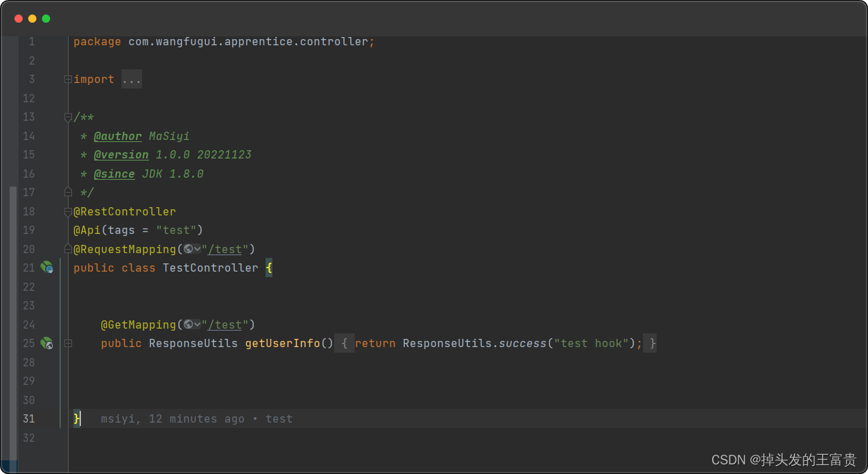The image size is (868, 474).
Task: Click the fold marker beside @RestController on line 18
Action: (x=68, y=212)
